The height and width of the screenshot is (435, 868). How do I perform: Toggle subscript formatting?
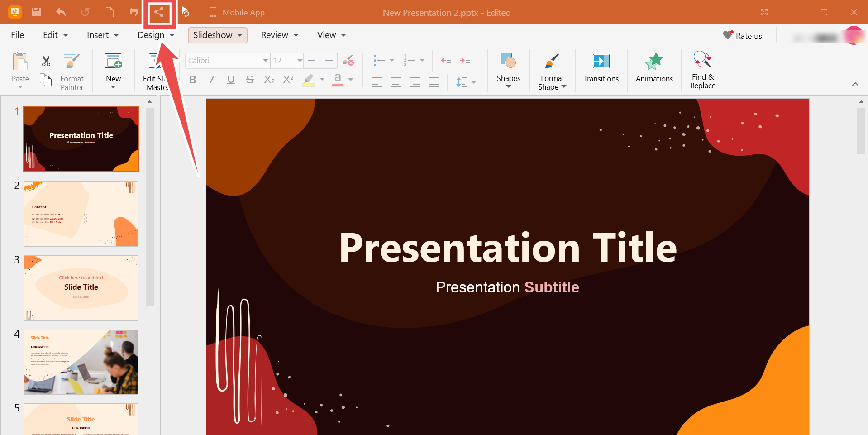coord(269,80)
